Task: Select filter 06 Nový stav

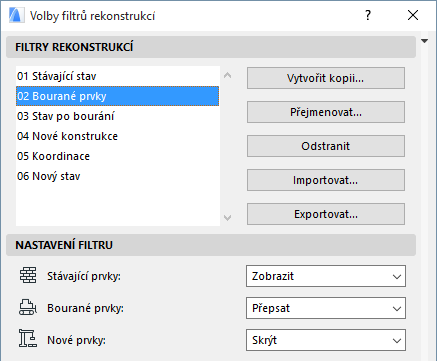Action: pyautogui.click(x=117, y=176)
